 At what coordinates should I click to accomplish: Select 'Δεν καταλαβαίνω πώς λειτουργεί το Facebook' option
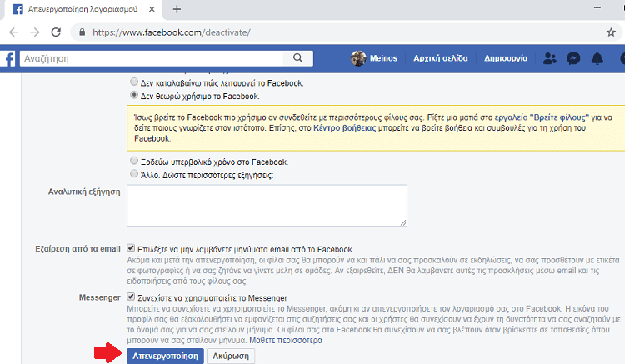pos(134,83)
